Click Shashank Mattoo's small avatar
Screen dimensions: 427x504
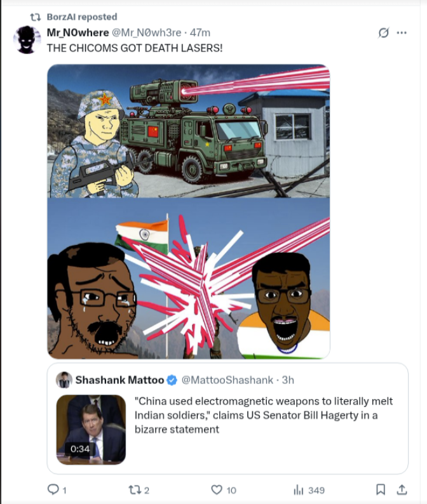[x=64, y=380]
